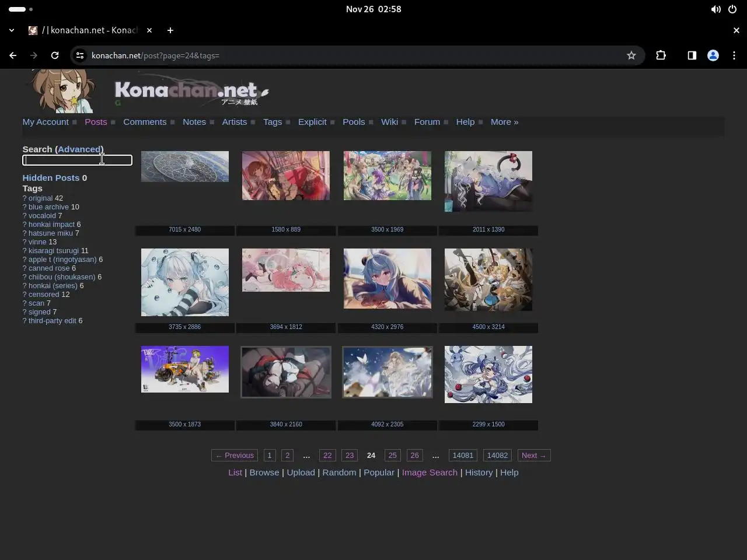Open Wiki navigation item
Viewport: 747px width, 560px height.
[389, 122]
